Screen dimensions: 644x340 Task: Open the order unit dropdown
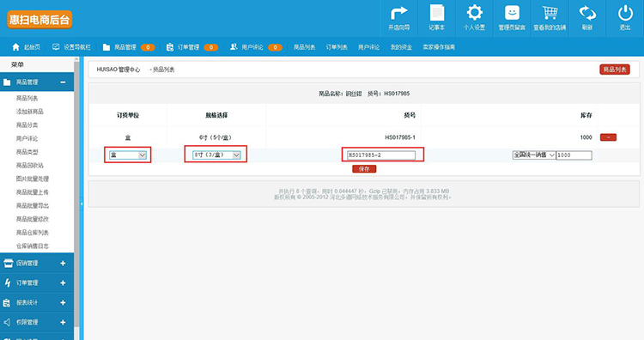coord(128,155)
